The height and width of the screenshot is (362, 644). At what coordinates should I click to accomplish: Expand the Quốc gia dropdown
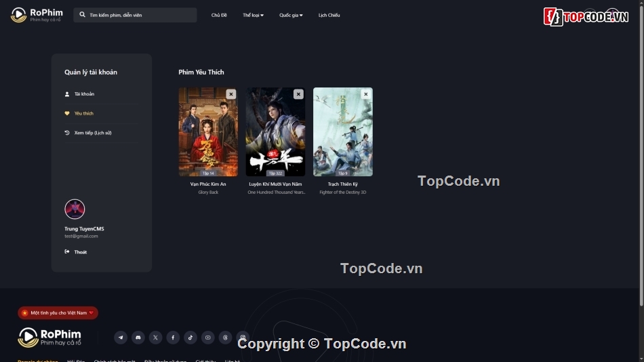pos(291,15)
